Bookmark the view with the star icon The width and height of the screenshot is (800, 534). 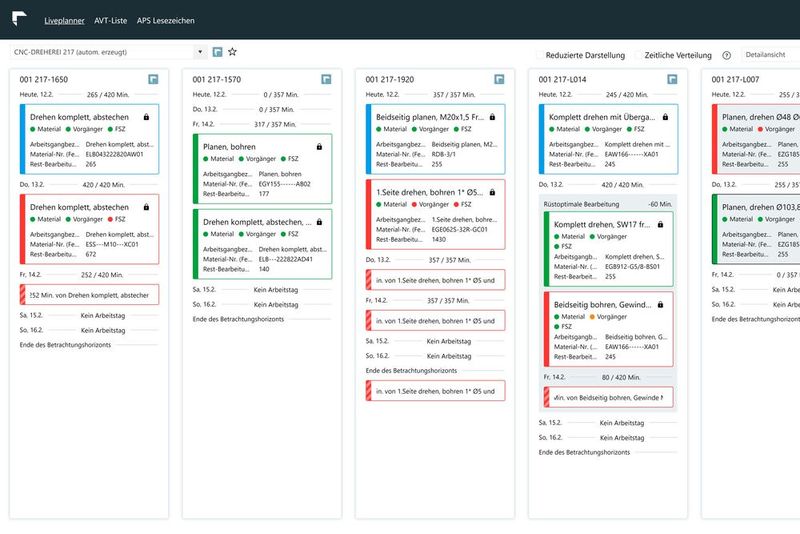pos(233,52)
